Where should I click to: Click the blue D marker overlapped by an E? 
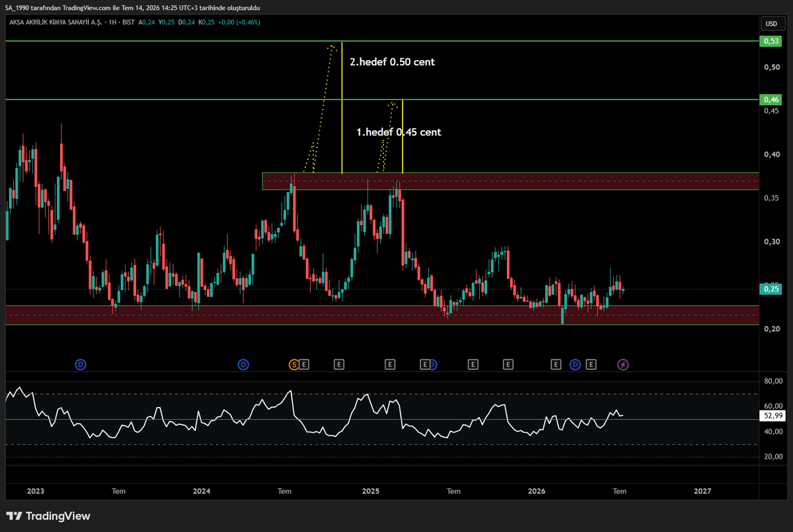[x=433, y=364]
